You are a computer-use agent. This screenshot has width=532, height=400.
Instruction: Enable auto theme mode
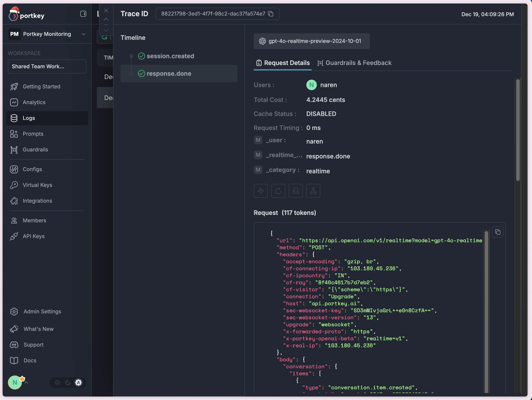tap(78, 382)
